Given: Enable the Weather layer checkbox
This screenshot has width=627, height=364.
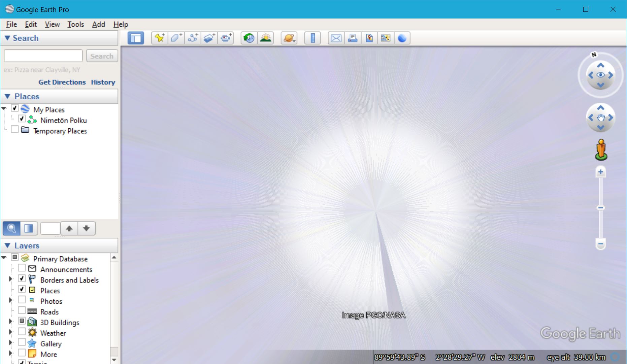Looking at the screenshot, I should point(22,332).
